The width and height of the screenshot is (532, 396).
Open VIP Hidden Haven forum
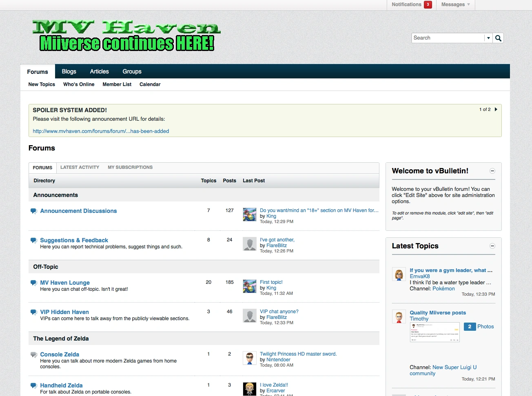coord(64,312)
